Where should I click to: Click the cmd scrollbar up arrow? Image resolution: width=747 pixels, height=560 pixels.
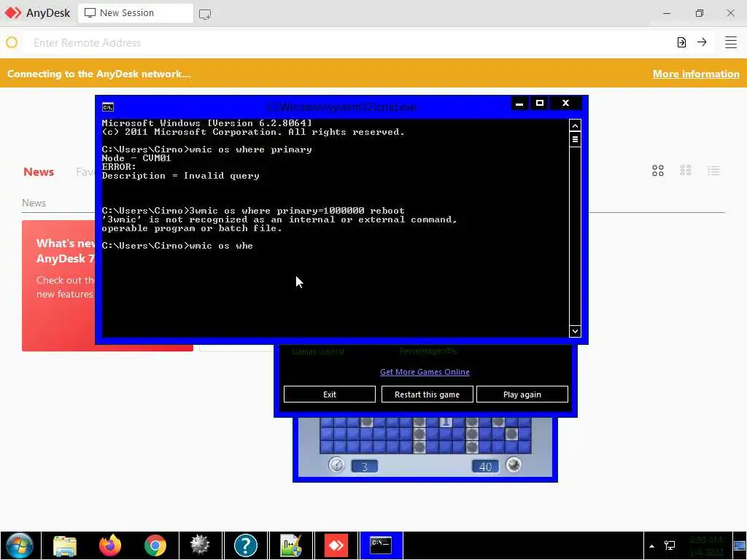(575, 125)
